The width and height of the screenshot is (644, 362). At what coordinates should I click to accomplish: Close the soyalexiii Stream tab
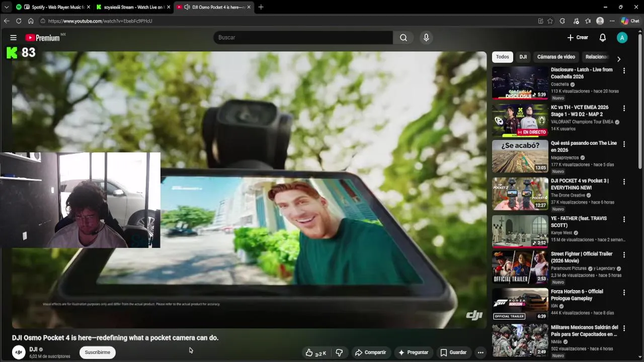point(169,7)
